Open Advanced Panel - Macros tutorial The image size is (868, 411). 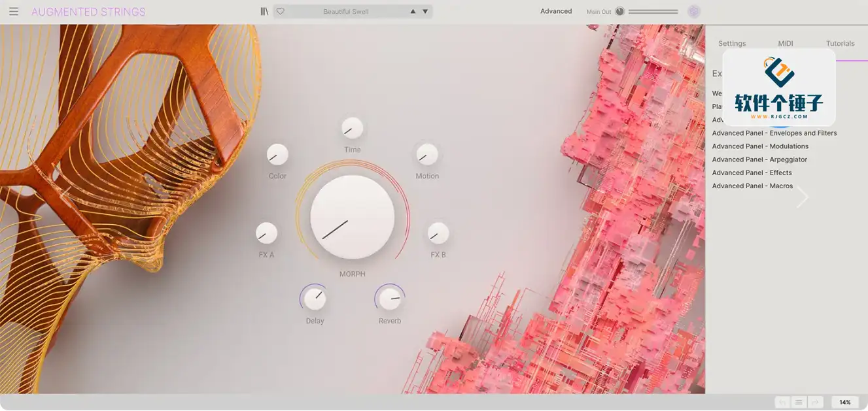tap(752, 186)
